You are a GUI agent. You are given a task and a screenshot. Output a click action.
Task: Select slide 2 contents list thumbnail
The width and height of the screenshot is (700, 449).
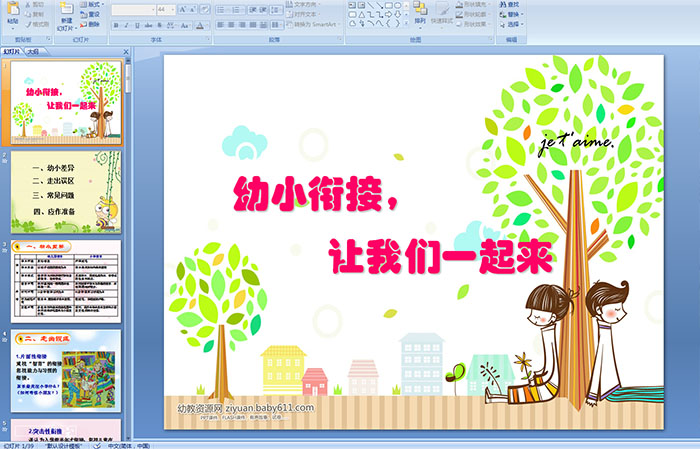pyautogui.click(x=66, y=192)
